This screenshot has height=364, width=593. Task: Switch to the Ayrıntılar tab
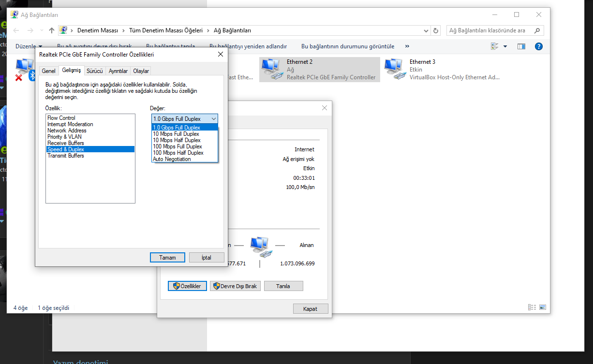(118, 71)
